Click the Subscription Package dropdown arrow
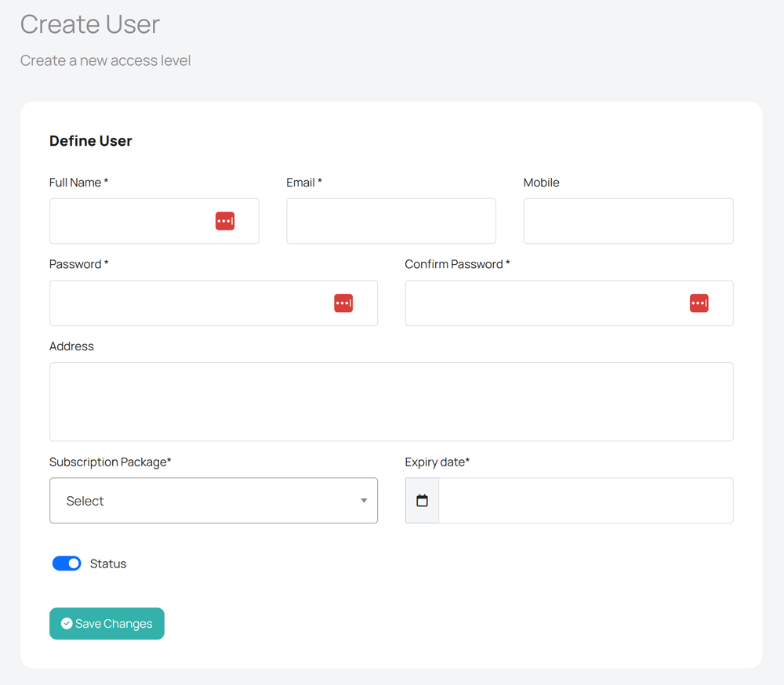Image resolution: width=784 pixels, height=685 pixels. 364,501
